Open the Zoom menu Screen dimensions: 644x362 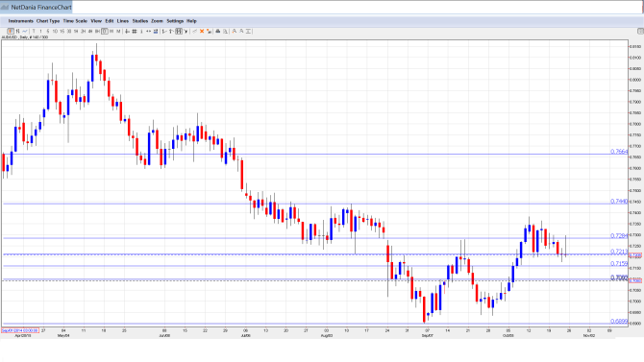(157, 21)
